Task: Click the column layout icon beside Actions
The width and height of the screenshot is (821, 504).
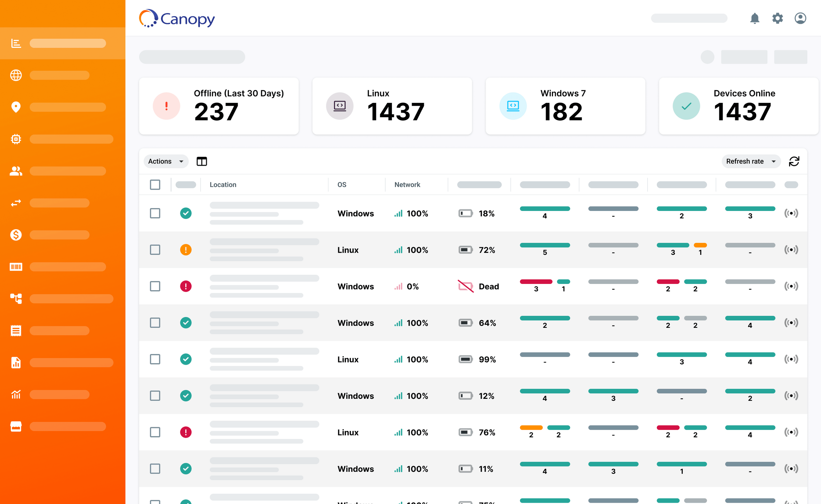Action: tap(202, 161)
